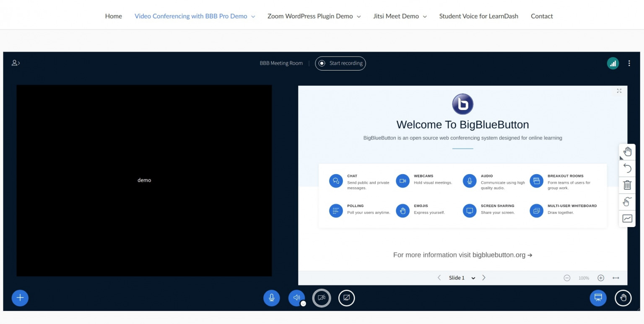Clear all annotations with the trash icon
The height and width of the screenshot is (324, 644).
[627, 185]
